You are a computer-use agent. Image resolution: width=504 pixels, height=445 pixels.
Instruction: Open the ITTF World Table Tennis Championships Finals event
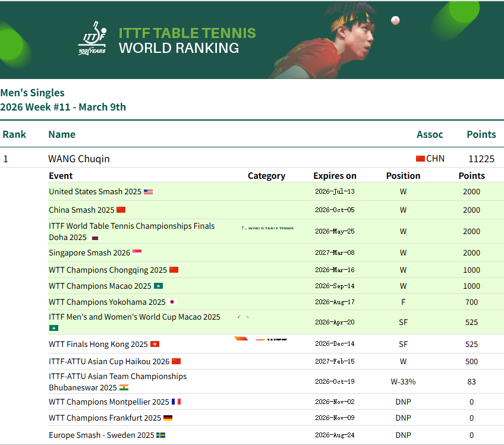click(x=132, y=231)
